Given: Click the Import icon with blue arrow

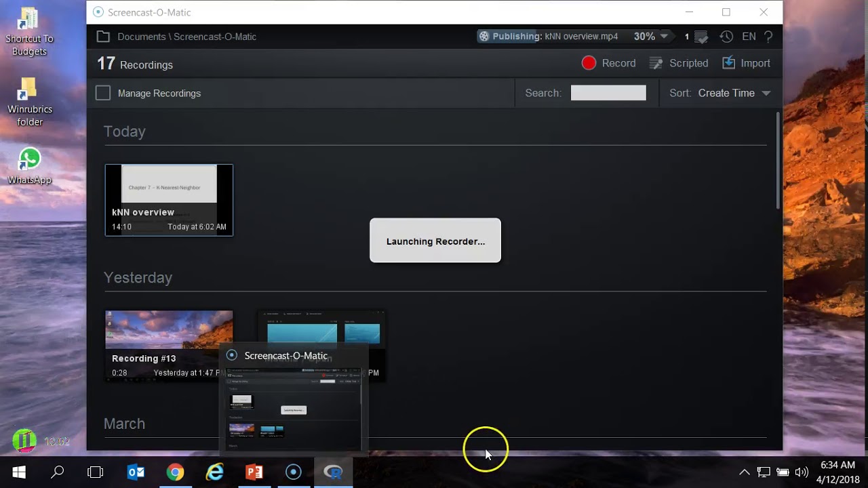Looking at the screenshot, I should click(729, 63).
